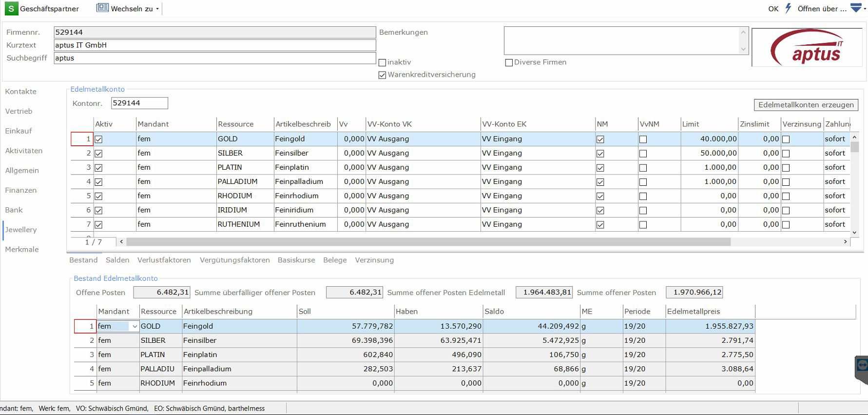Screen dimensions: 868x415
Task: Click the green S Geschäftspartner icon
Action: point(11,9)
